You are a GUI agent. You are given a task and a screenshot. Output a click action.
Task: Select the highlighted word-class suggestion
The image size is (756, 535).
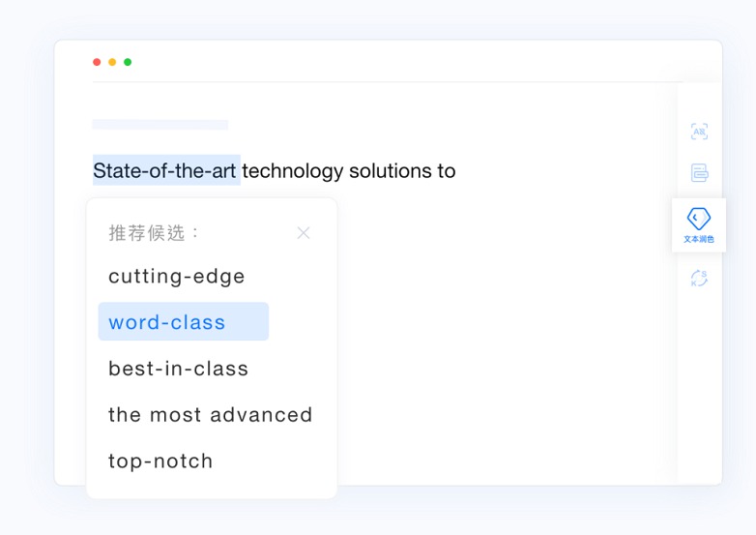[x=184, y=321]
